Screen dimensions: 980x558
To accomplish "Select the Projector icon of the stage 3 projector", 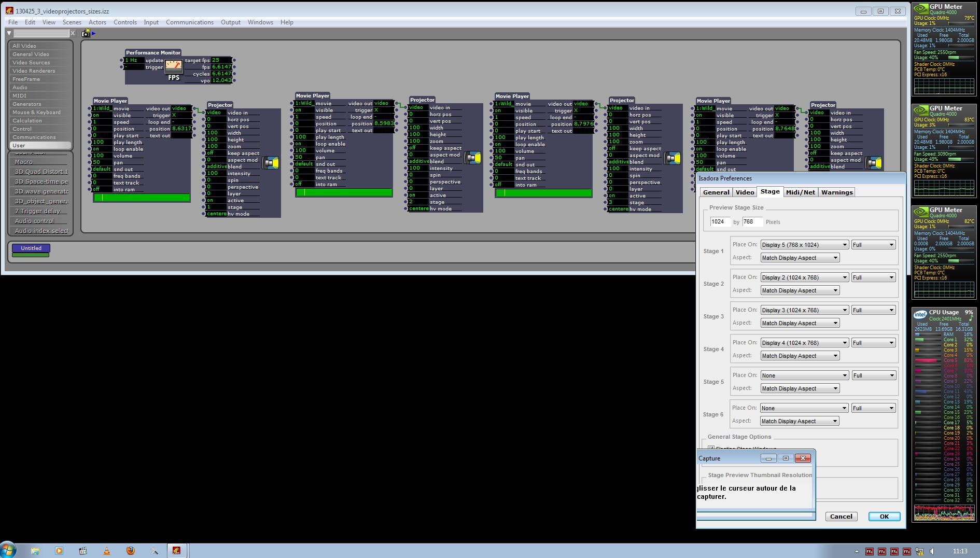I will pos(673,158).
